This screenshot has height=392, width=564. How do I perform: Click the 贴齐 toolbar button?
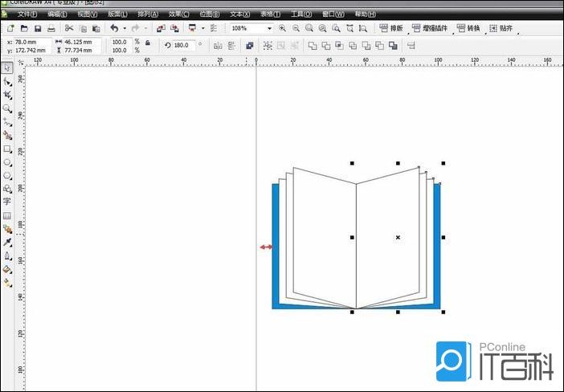(x=501, y=28)
